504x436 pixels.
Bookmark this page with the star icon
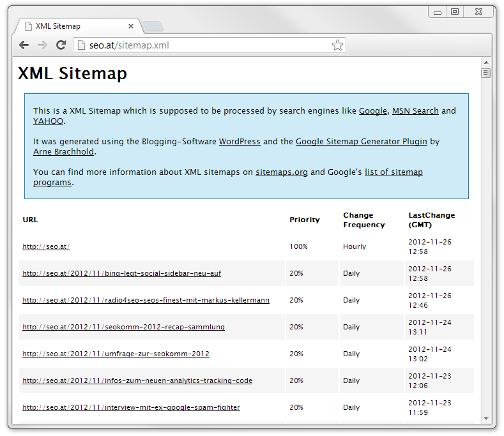337,45
